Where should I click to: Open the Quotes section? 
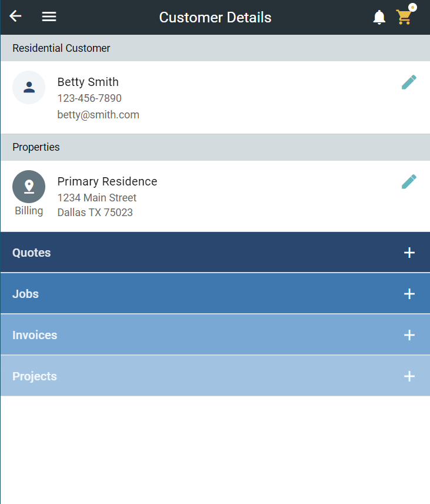click(x=215, y=253)
